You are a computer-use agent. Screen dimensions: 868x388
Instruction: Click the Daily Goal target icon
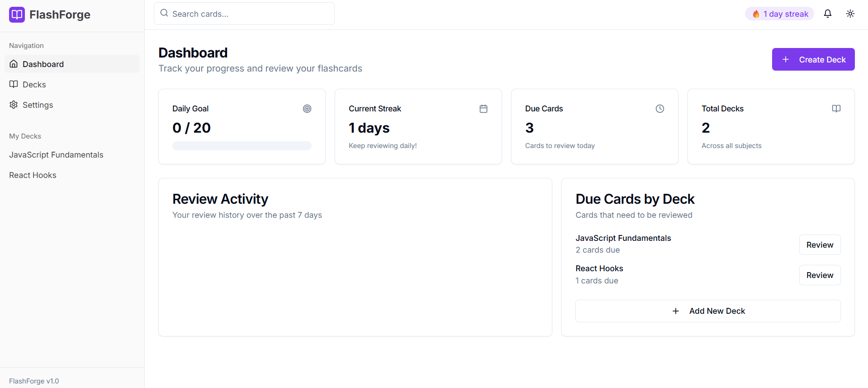tap(307, 109)
